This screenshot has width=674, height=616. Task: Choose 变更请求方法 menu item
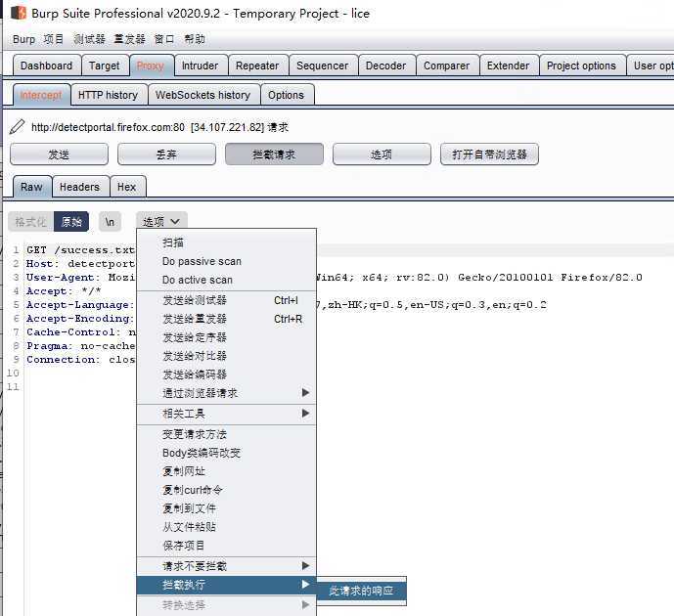[227, 434]
